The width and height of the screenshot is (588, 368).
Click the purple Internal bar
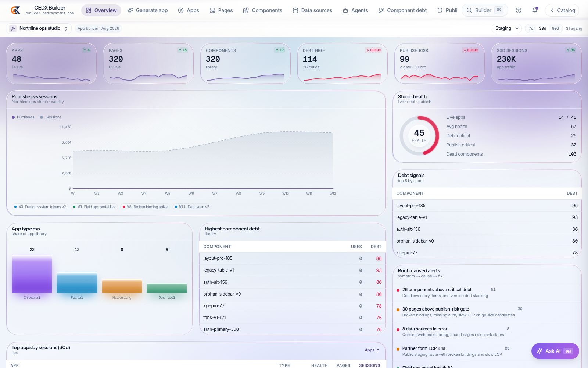tap(32, 274)
